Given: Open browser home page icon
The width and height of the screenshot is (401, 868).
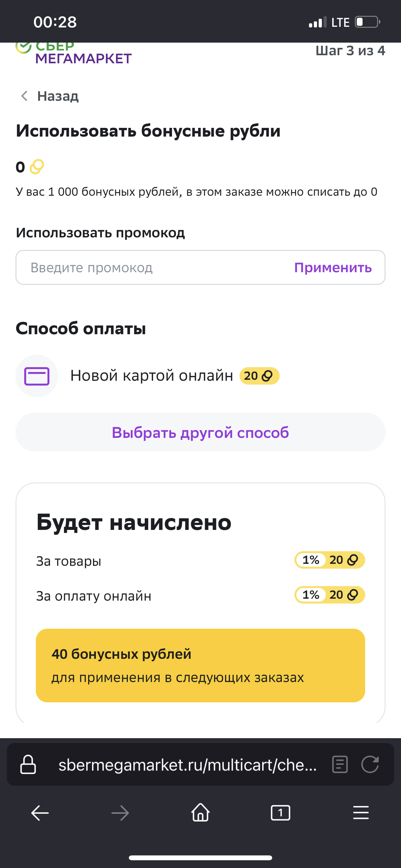Looking at the screenshot, I should click(200, 812).
